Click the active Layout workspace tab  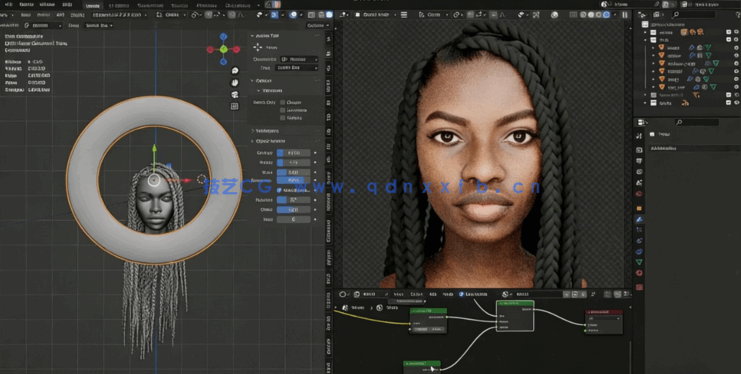pyautogui.click(x=93, y=5)
